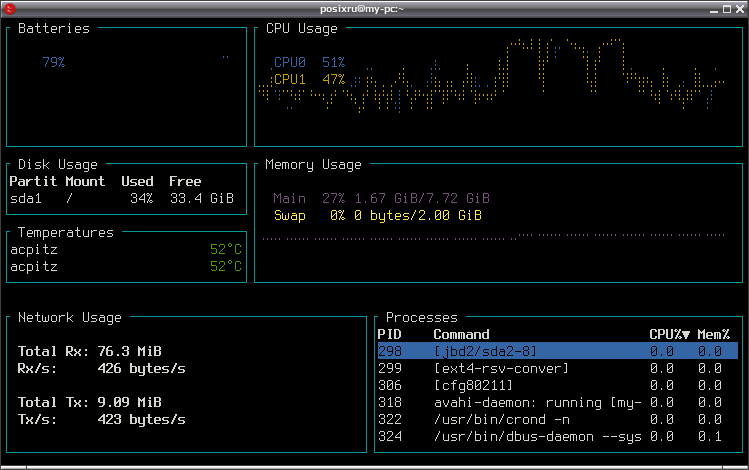Click the Batteries panel title
Image resolution: width=749 pixels, height=470 pixels.
(54, 29)
